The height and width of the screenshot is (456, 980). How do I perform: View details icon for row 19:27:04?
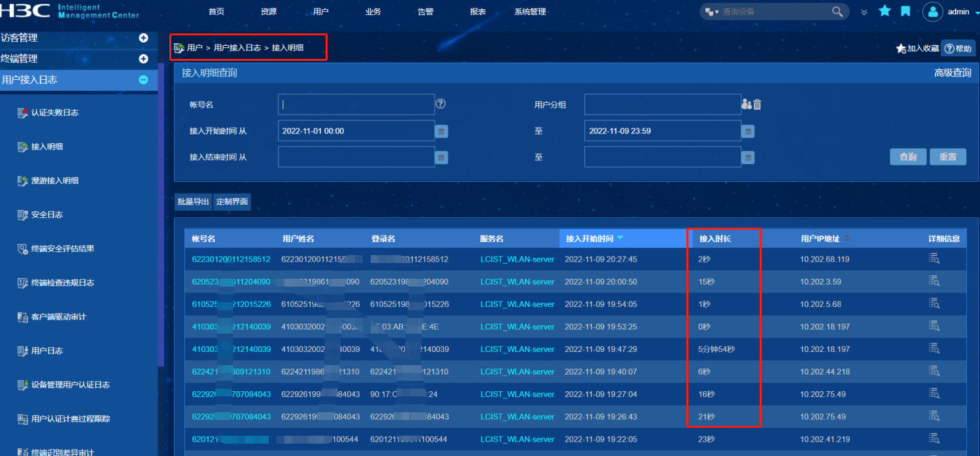point(934,393)
